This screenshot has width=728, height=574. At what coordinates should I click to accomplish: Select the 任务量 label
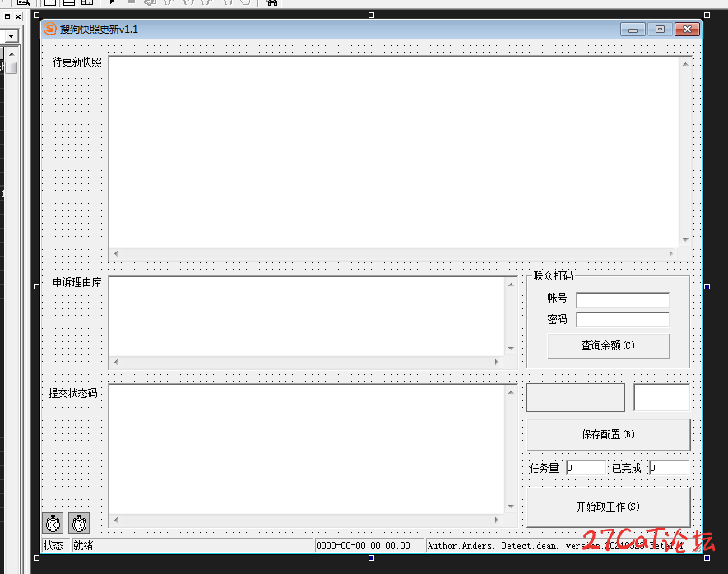(x=544, y=468)
